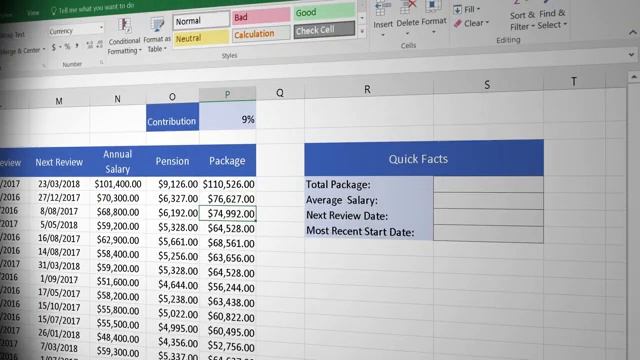Viewport: 640px width, 360px height.
Task: Decrease decimal places shown
Action: coord(100,44)
